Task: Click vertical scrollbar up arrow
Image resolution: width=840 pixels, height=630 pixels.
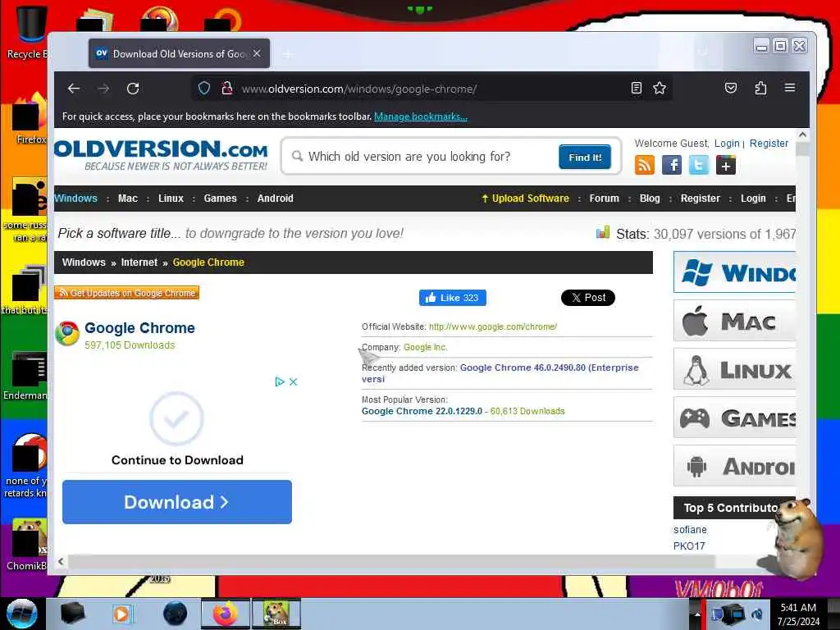Action: pos(802,135)
